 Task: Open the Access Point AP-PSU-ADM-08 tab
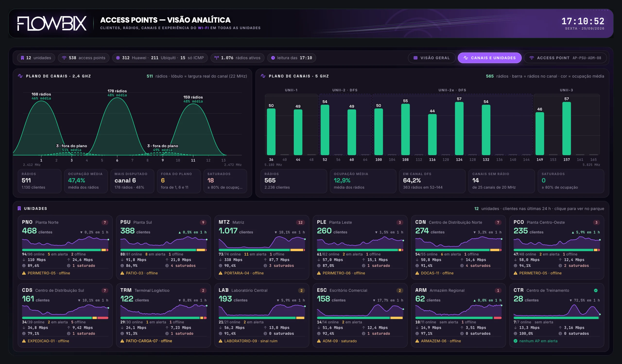coord(565,58)
